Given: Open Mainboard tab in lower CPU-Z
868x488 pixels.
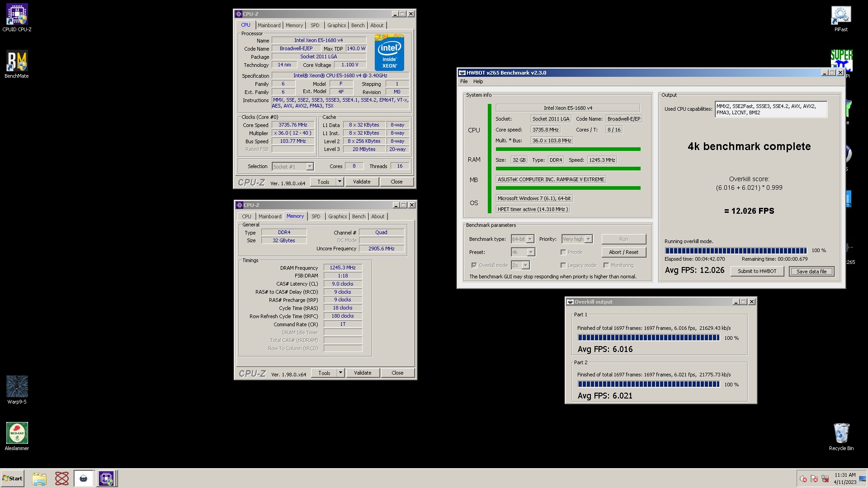Looking at the screenshot, I should [270, 216].
